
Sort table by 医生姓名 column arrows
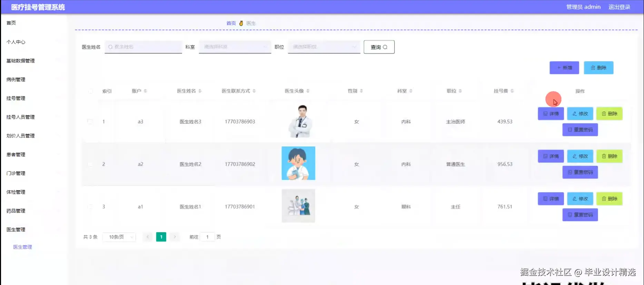point(200,91)
